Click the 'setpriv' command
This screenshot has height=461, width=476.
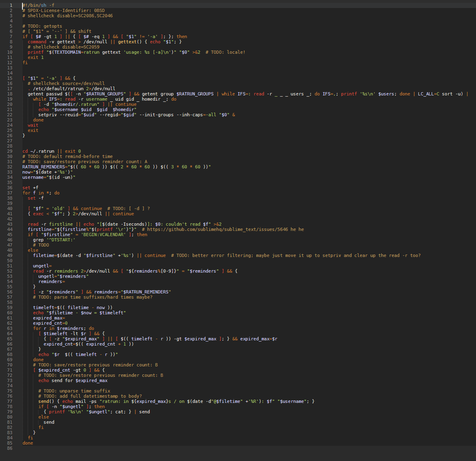[47, 115]
